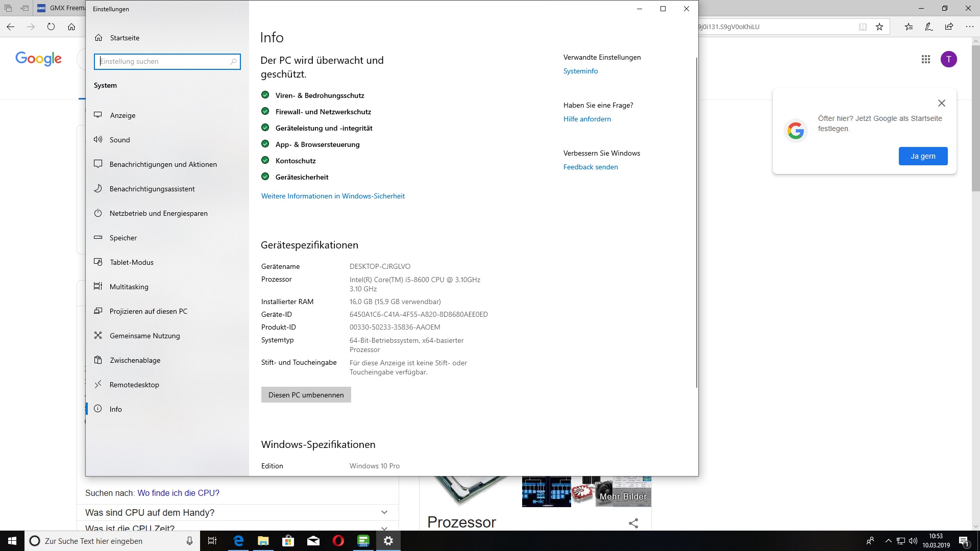Screen dimensions: 980x551
Task: Open Google apps grid icon
Action: [925, 59]
